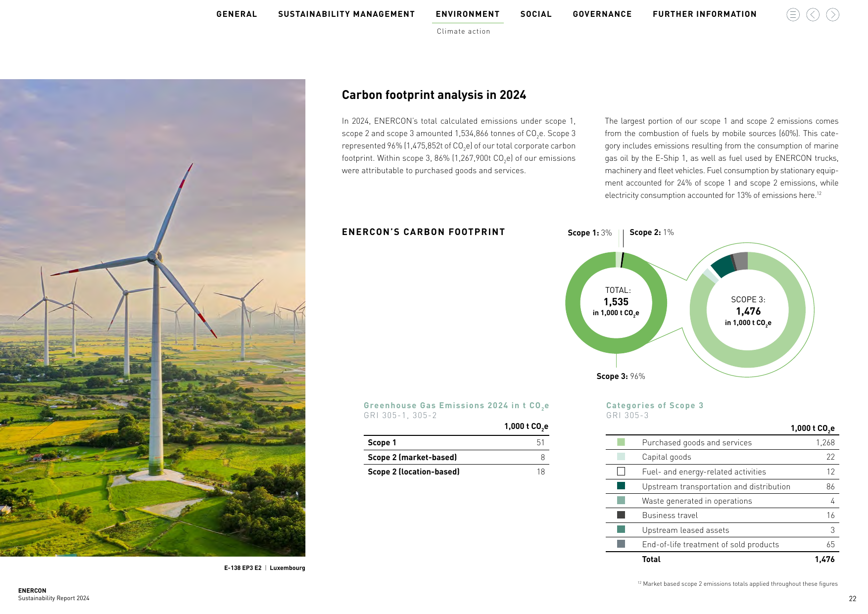Click the ENERCON Sustainability Report 2024 footer
Image resolution: width=868 pixels, height=614 pixels.
[x=54, y=594]
